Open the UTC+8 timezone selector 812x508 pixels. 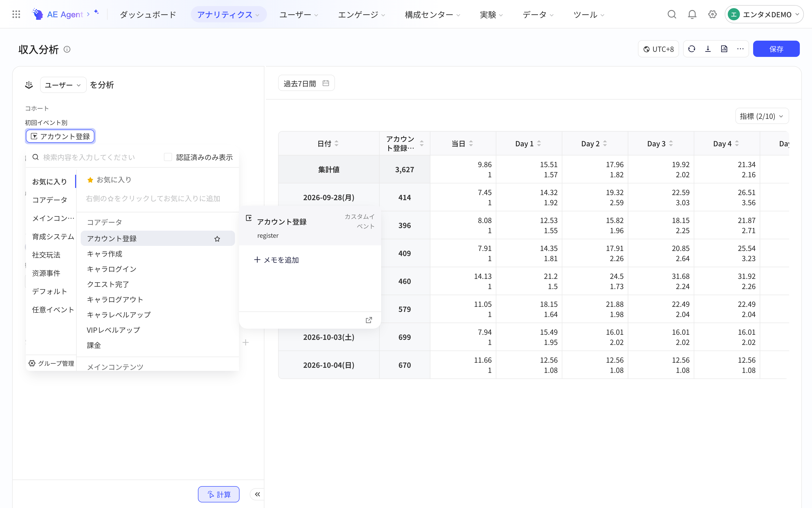coord(658,49)
